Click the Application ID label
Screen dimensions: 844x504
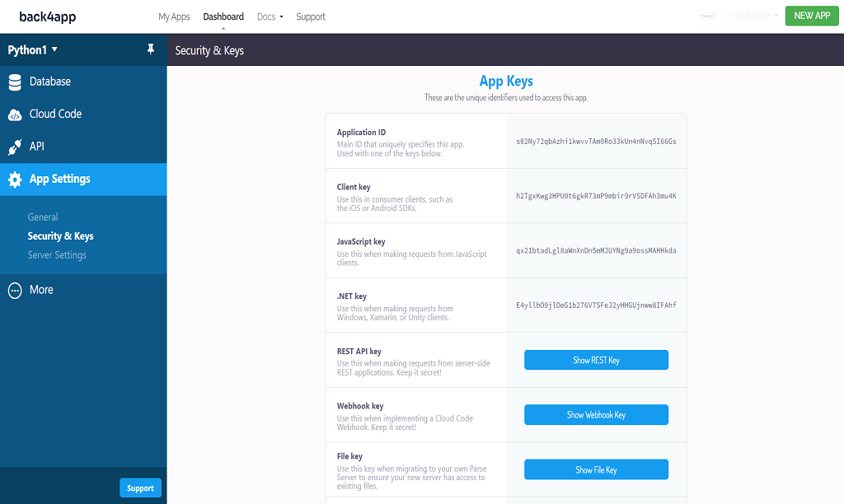[361, 133]
